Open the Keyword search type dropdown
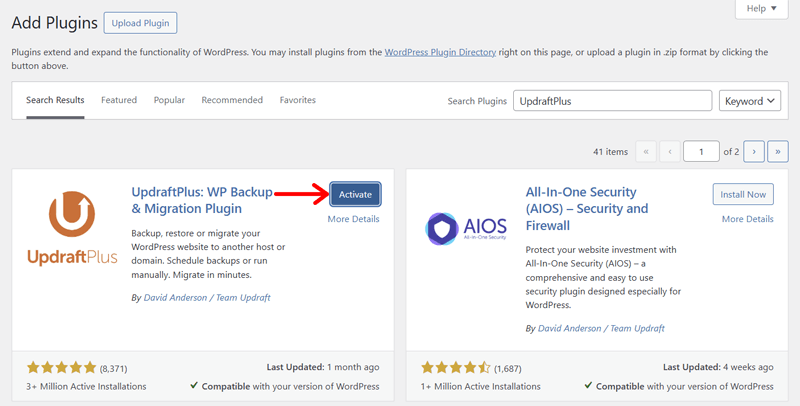The image size is (800, 406). click(749, 101)
